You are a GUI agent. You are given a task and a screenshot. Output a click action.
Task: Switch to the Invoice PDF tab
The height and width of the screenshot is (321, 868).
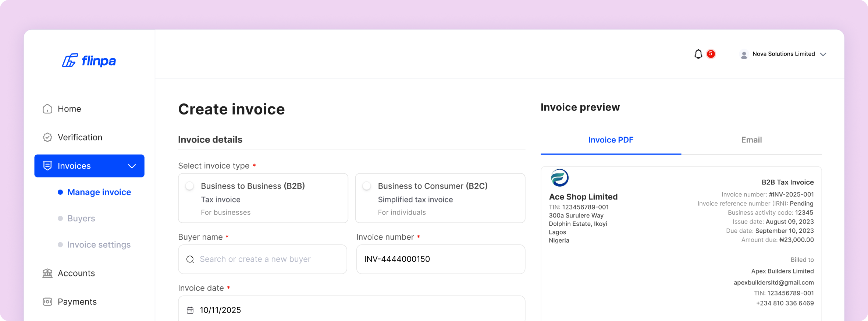pyautogui.click(x=611, y=140)
